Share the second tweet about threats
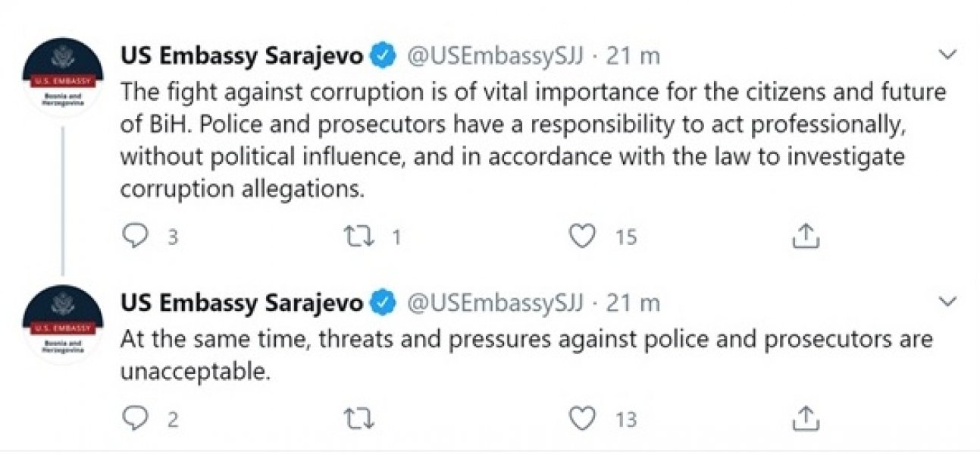This screenshot has width=980, height=455. coord(806,419)
